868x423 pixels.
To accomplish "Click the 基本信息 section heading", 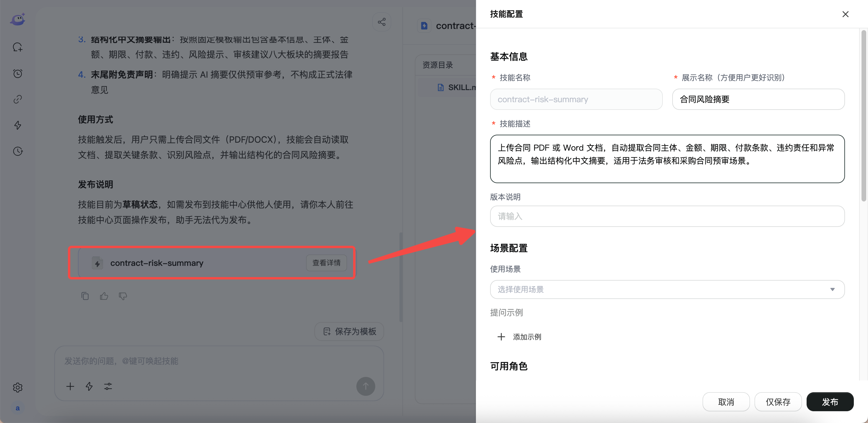I will [x=508, y=56].
